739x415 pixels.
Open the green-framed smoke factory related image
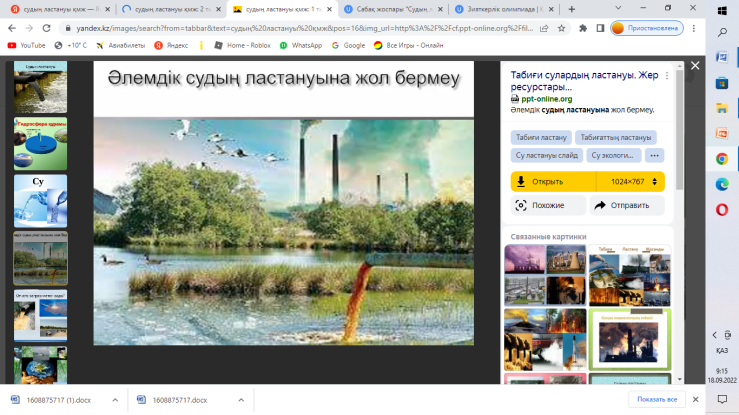(630, 340)
